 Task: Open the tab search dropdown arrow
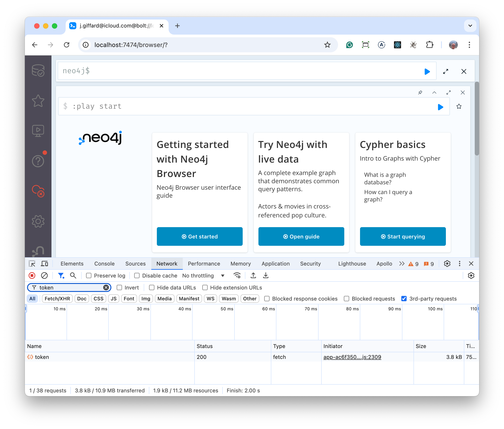click(470, 26)
